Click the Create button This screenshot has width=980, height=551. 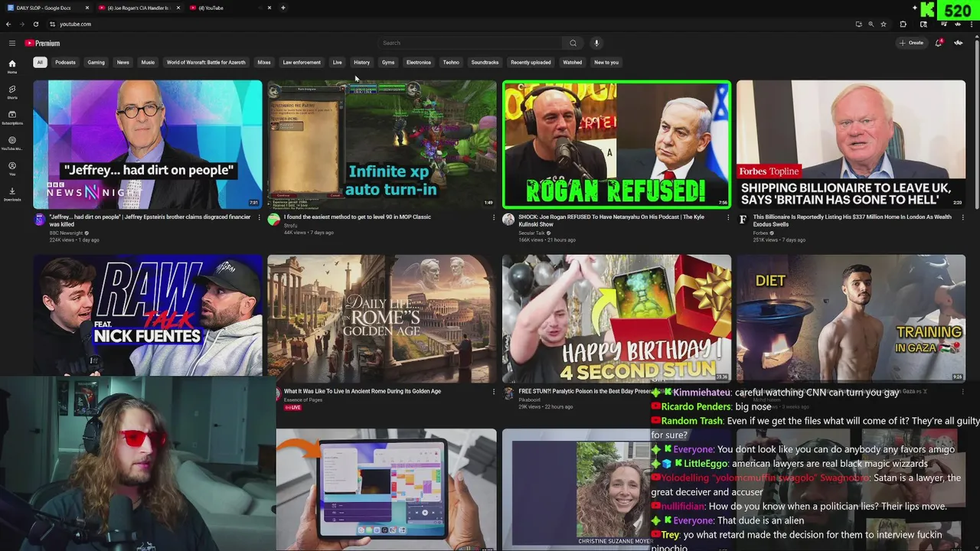(912, 43)
